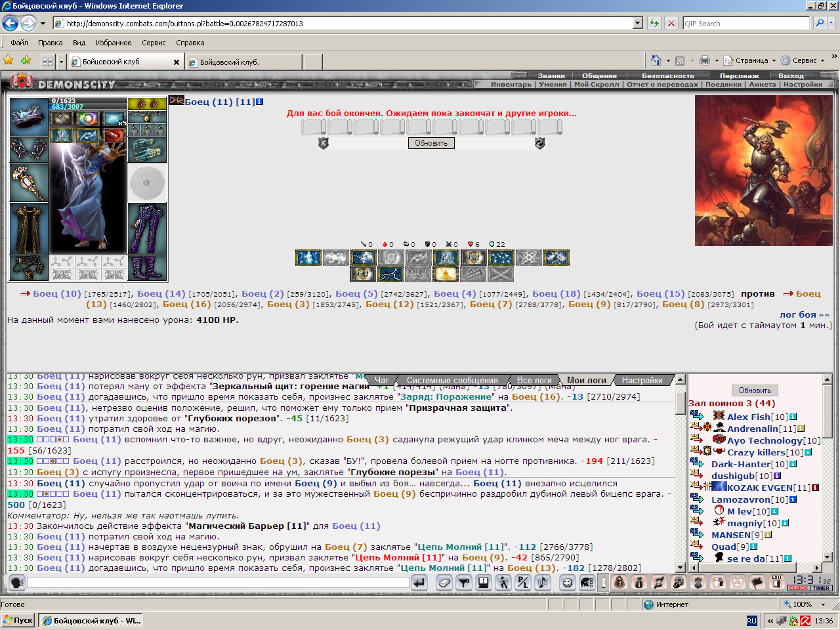Click the golden staff weapon slot
The width and height of the screenshot is (840, 630).
pyautogui.click(x=29, y=182)
